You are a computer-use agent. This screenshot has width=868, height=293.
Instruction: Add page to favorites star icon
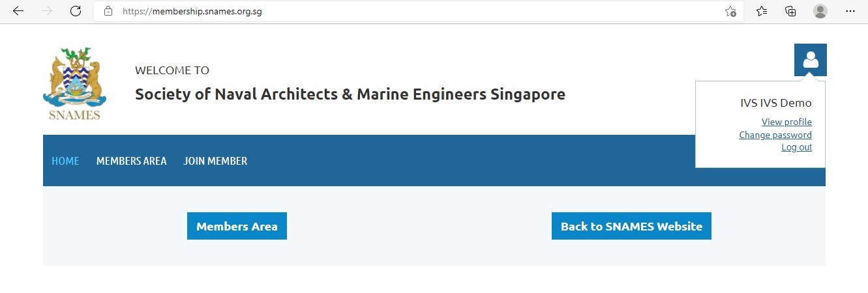pyautogui.click(x=730, y=11)
